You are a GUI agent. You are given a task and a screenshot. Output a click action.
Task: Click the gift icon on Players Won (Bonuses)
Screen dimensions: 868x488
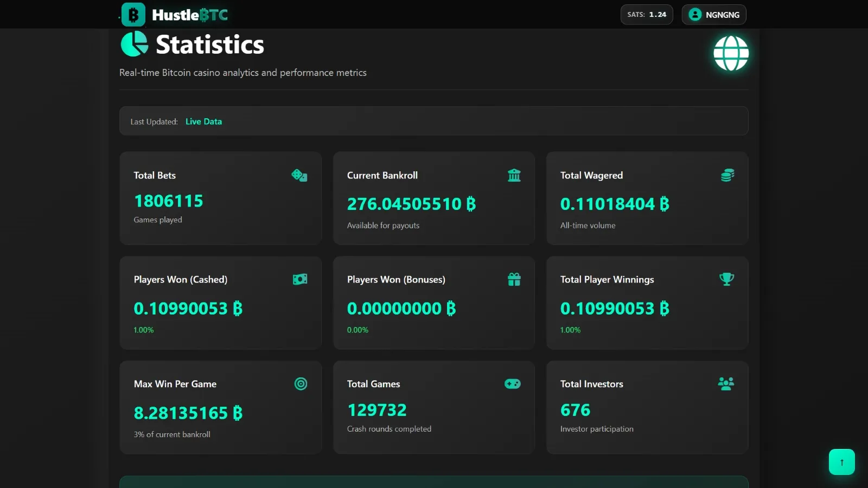click(x=514, y=279)
